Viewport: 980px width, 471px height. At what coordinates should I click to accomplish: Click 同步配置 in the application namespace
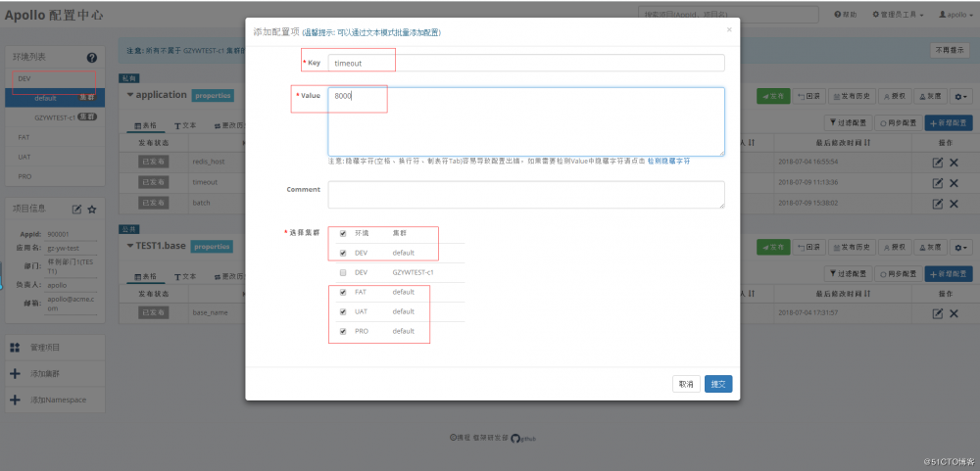(x=897, y=123)
